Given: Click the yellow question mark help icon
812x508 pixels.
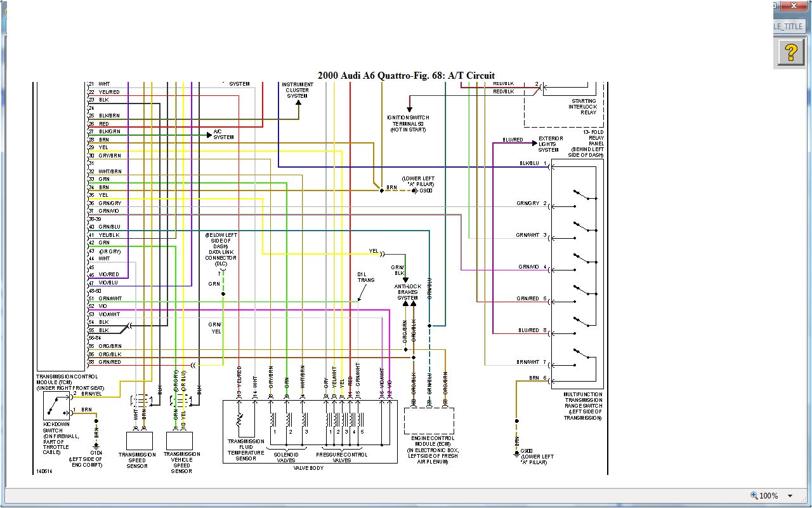Looking at the screenshot, I should pyautogui.click(x=790, y=51).
